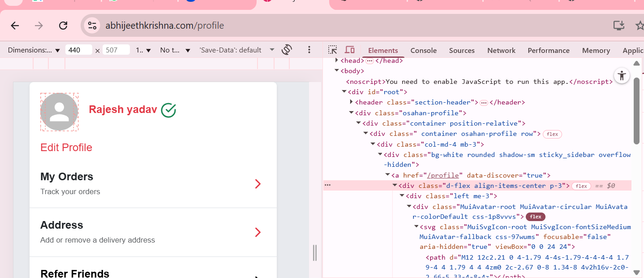644x278 pixels.
Task: Open the Dimensions preset dropdown
Action: (34, 50)
